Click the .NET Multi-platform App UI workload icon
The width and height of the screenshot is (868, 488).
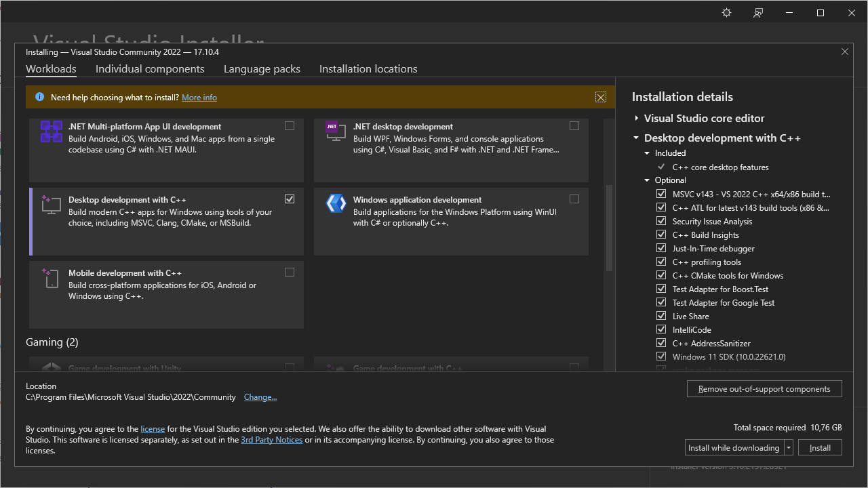pos(52,131)
